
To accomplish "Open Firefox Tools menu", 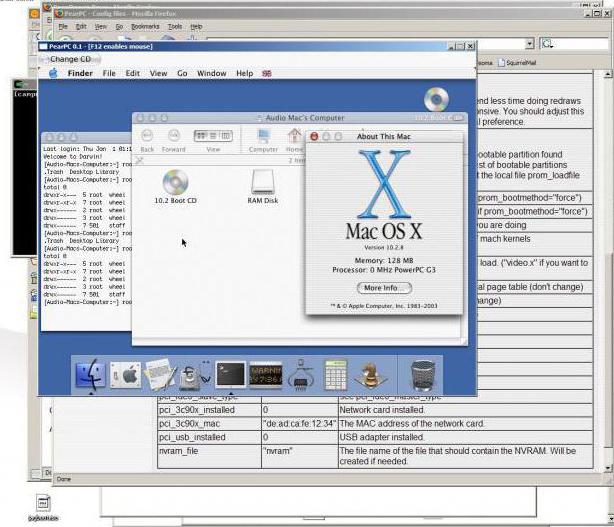I will click(175, 27).
